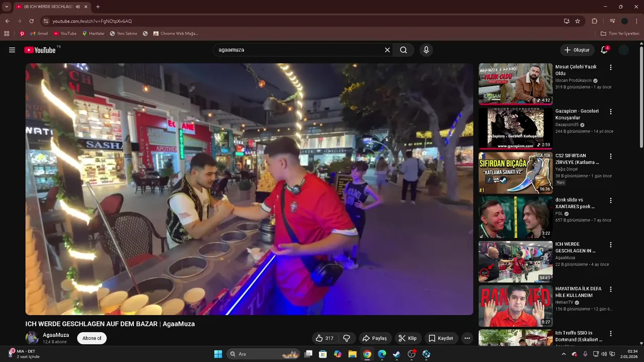Bookmark this page with the star
Viewport: 644px width, 362px height.
[x=578, y=21]
